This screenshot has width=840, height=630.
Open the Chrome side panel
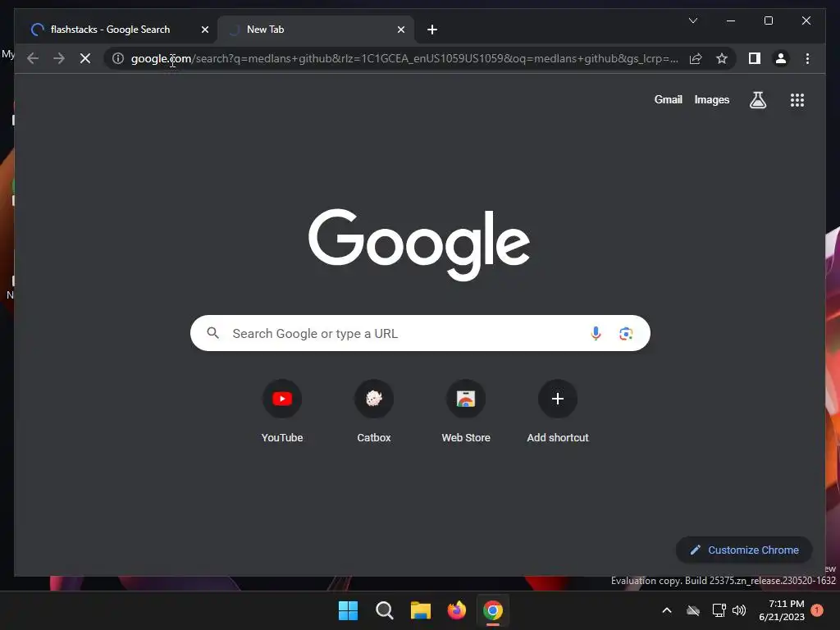[x=755, y=58]
